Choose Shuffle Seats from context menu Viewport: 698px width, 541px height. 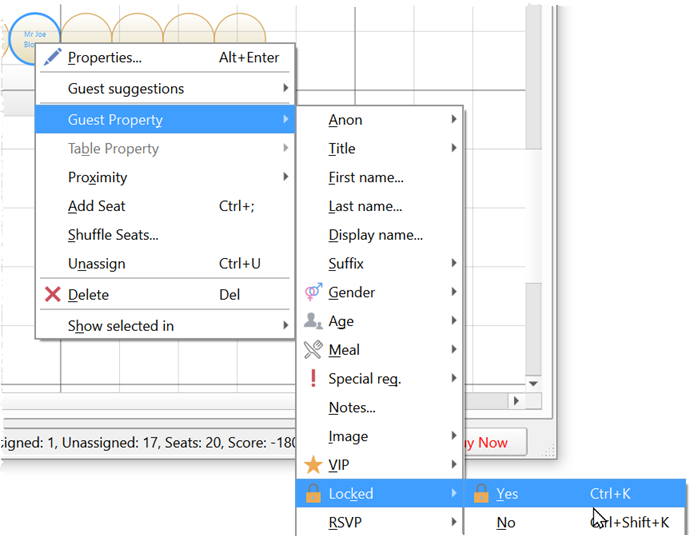[113, 235]
